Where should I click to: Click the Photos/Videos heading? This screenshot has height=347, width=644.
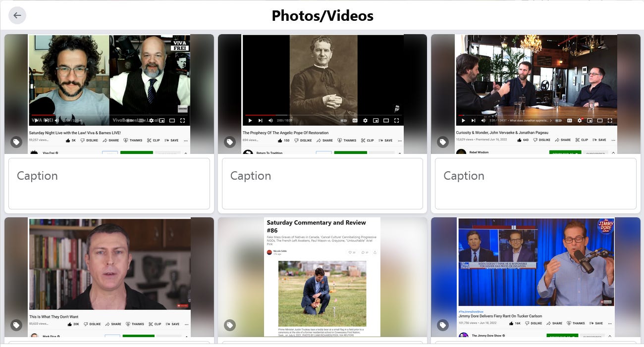coord(322,16)
